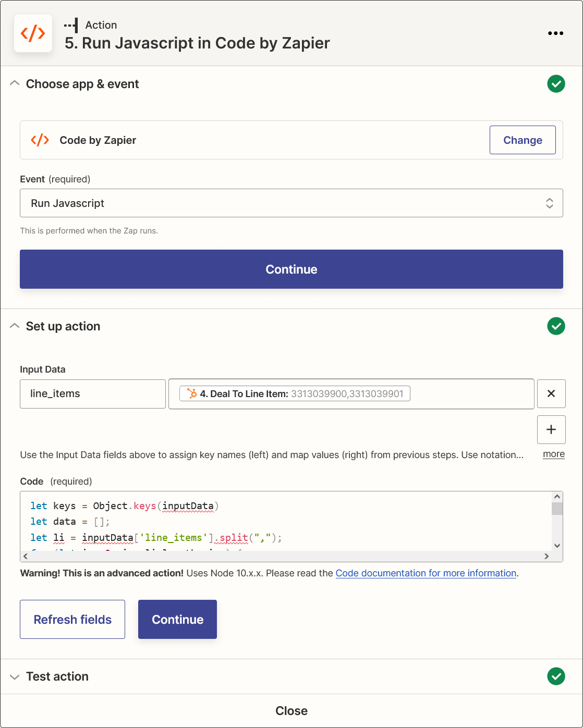This screenshot has width=583, height=728.
Task: Click the green check beside Set up action
Action: click(x=556, y=326)
